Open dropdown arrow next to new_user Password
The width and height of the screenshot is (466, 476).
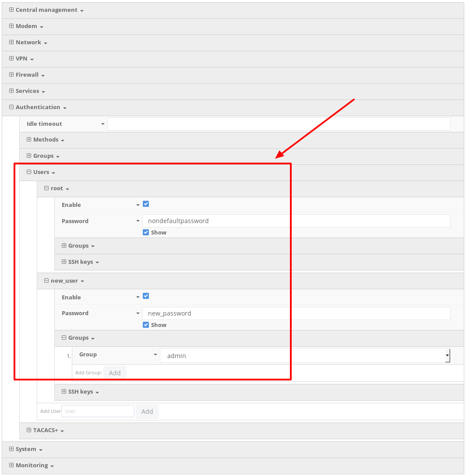[x=138, y=313]
